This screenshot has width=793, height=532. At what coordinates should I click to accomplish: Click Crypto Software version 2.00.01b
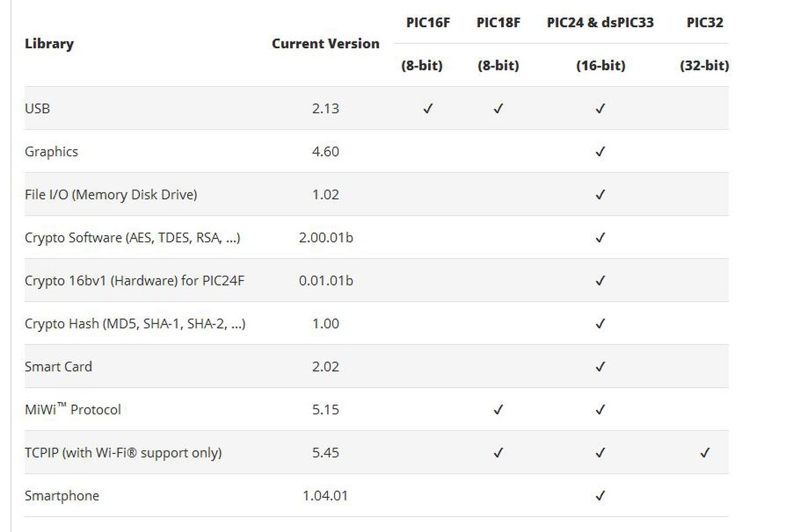[325, 238]
